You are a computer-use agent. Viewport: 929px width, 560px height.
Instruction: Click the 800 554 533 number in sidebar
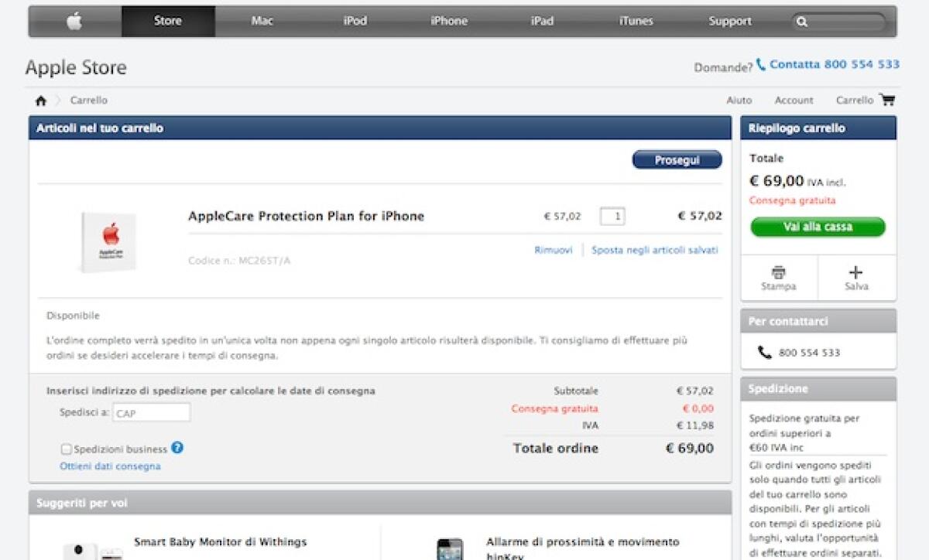point(809,353)
